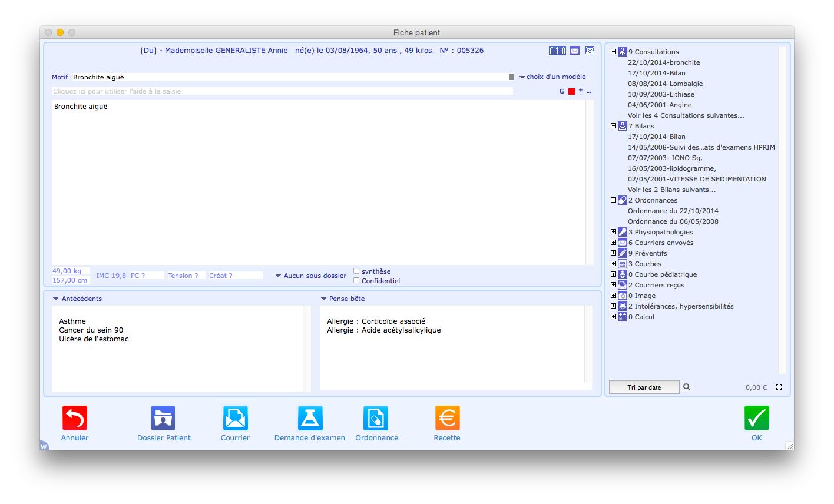Click the expand icon next to 0,00 €
Image resolution: width=834 pixels, height=504 pixels.
(779, 387)
